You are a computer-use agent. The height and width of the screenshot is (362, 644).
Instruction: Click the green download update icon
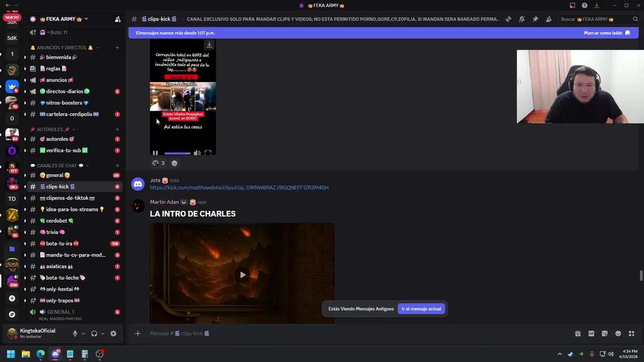(597, 6)
